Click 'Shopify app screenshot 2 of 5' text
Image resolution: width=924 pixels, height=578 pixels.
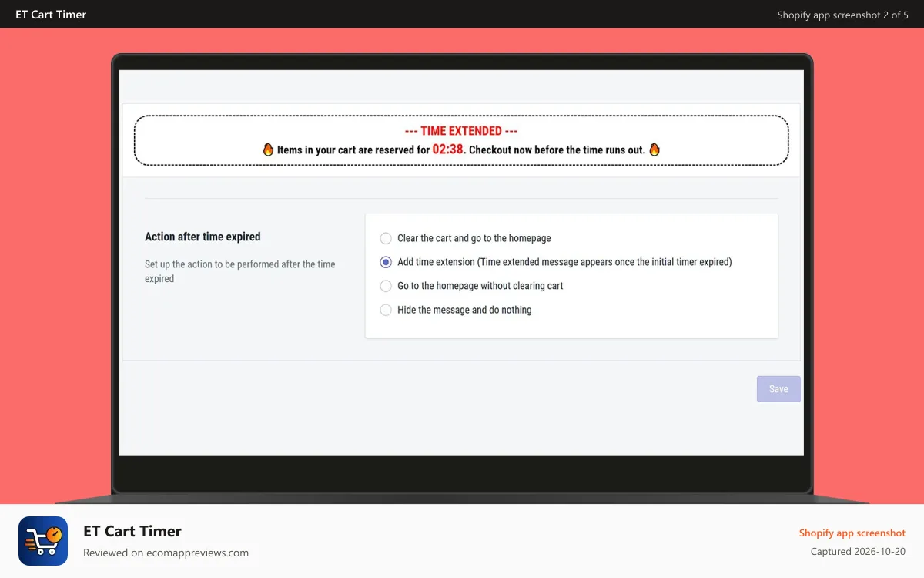[842, 15]
